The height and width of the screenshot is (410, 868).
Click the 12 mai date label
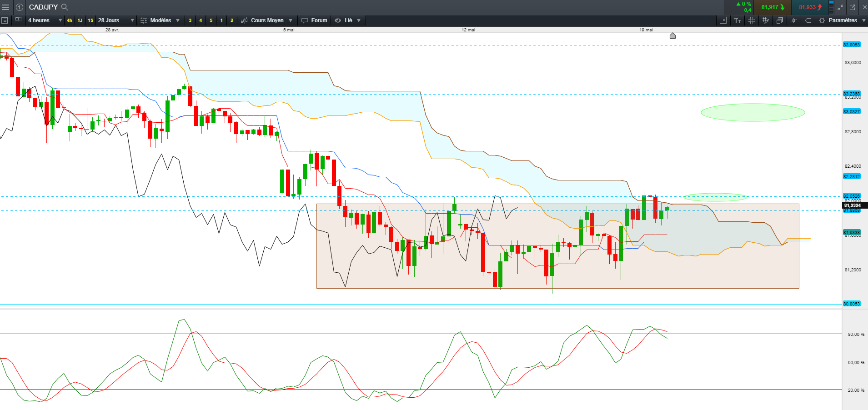(x=468, y=30)
